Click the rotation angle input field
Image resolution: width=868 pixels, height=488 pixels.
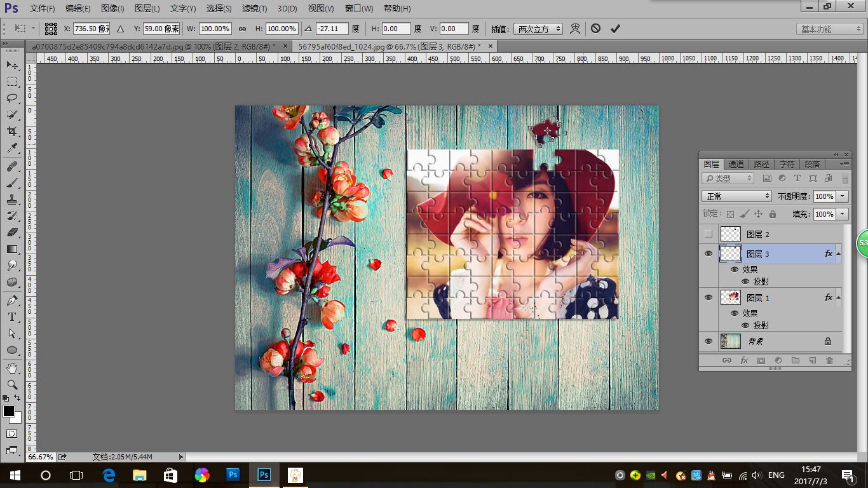(x=332, y=29)
